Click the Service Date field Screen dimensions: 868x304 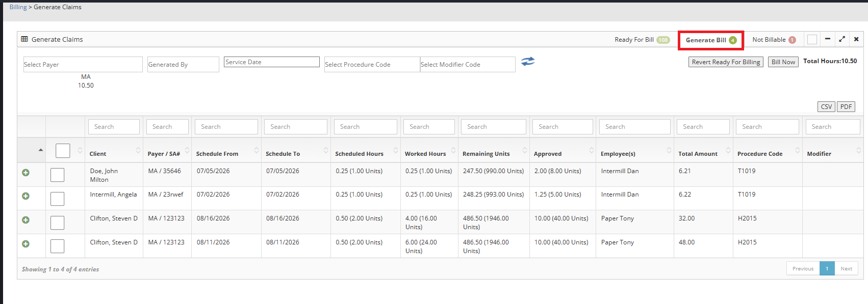[x=272, y=62]
